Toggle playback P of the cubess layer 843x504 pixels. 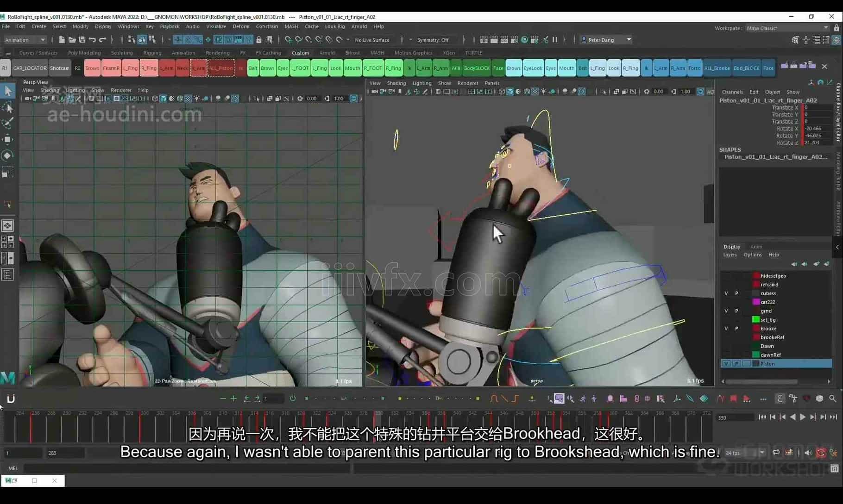(736, 293)
